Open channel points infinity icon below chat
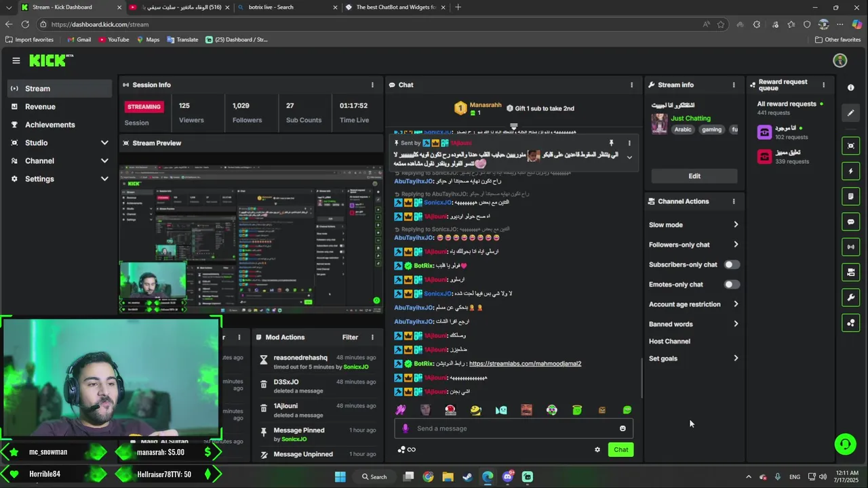The width and height of the screenshot is (868, 488). tap(407, 449)
